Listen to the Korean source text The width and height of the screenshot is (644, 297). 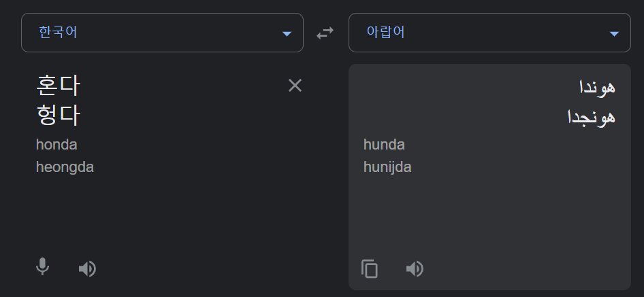click(87, 269)
